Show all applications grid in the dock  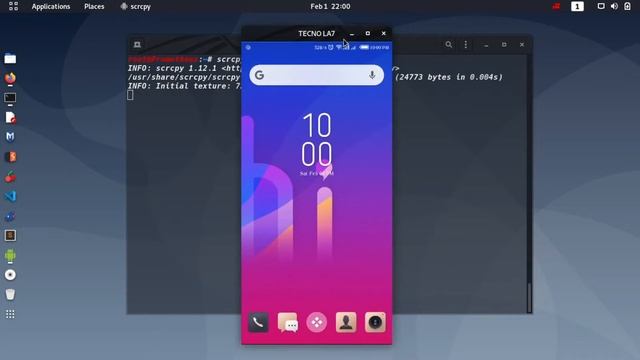click(10, 314)
